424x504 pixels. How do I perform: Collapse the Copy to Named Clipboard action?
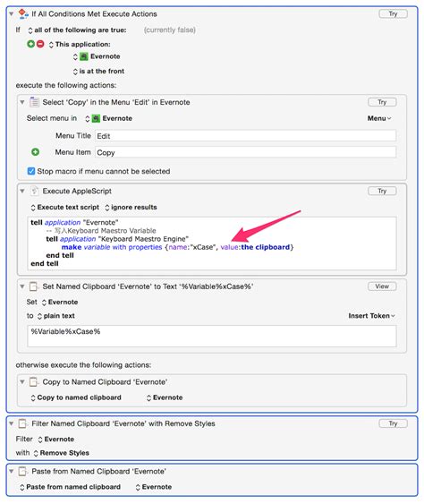[22, 382]
